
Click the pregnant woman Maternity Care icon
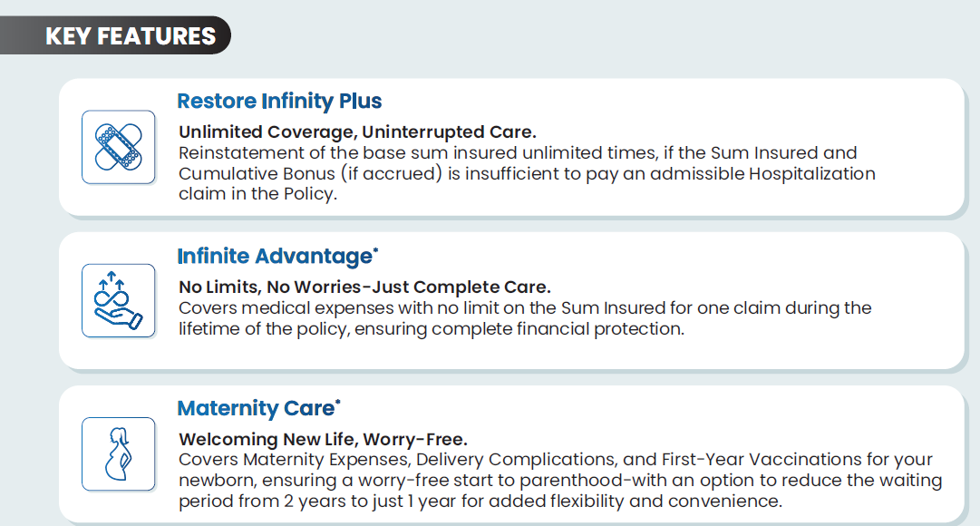(118, 453)
